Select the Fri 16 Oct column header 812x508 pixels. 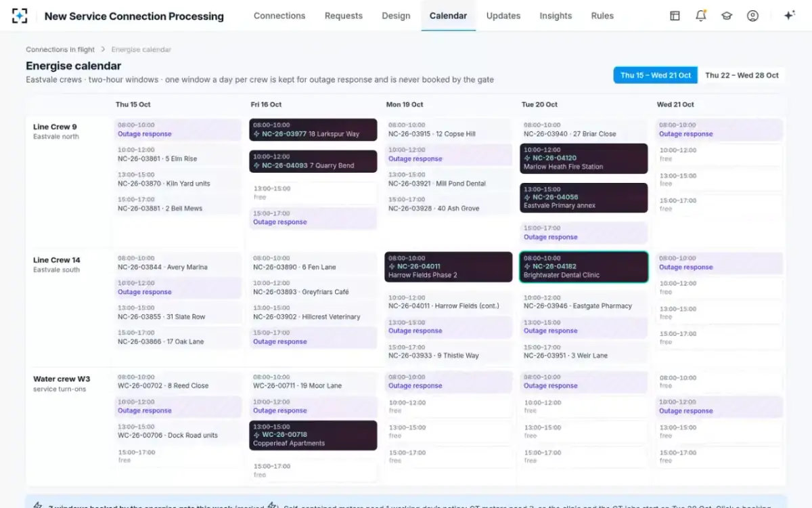coord(266,104)
